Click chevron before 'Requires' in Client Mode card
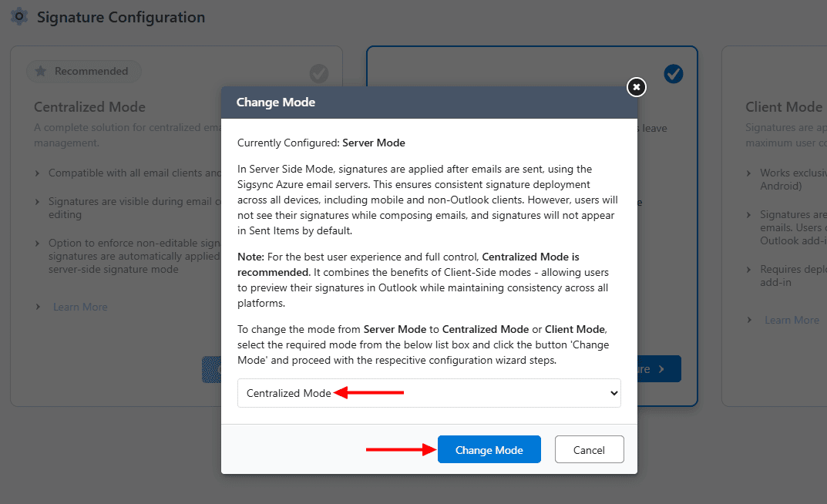Image resolution: width=827 pixels, height=504 pixels. [749, 270]
